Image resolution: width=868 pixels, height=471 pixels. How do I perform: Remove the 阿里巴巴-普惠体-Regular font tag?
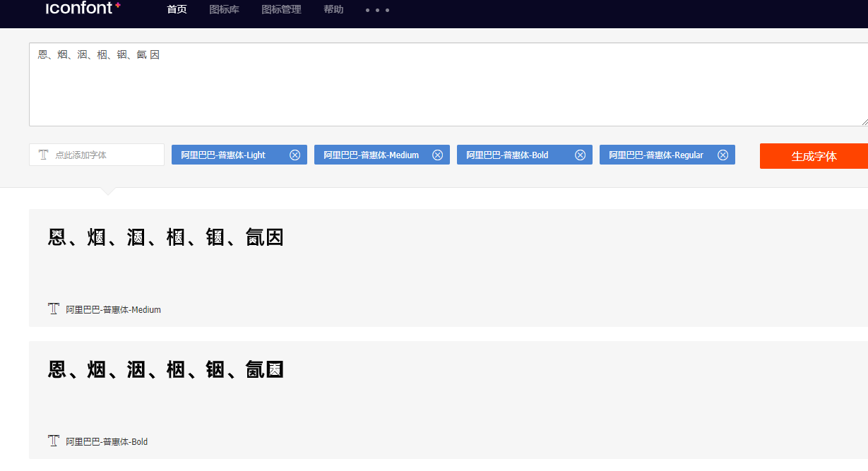pyautogui.click(x=723, y=155)
